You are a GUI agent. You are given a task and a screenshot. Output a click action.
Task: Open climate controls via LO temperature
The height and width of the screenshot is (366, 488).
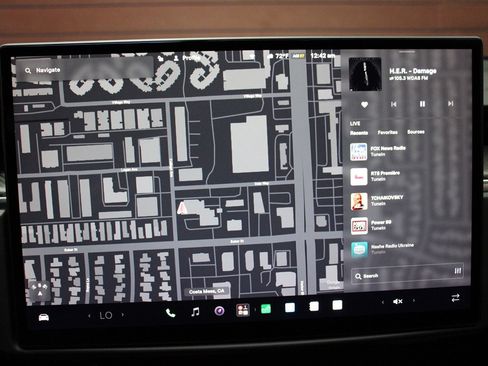(x=106, y=315)
